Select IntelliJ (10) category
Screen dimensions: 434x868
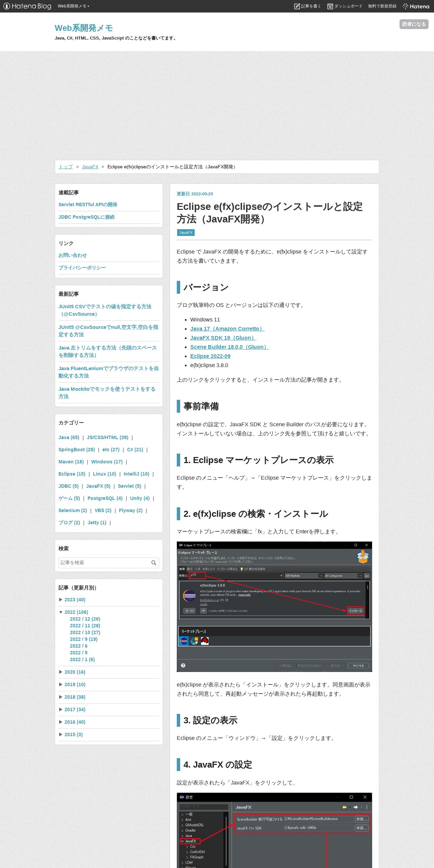point(137,474)
